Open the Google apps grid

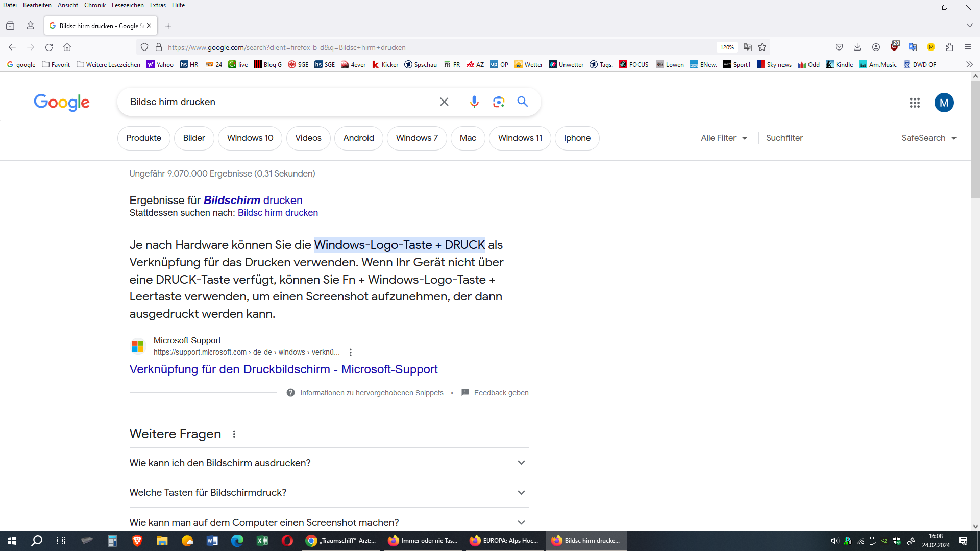915,103
